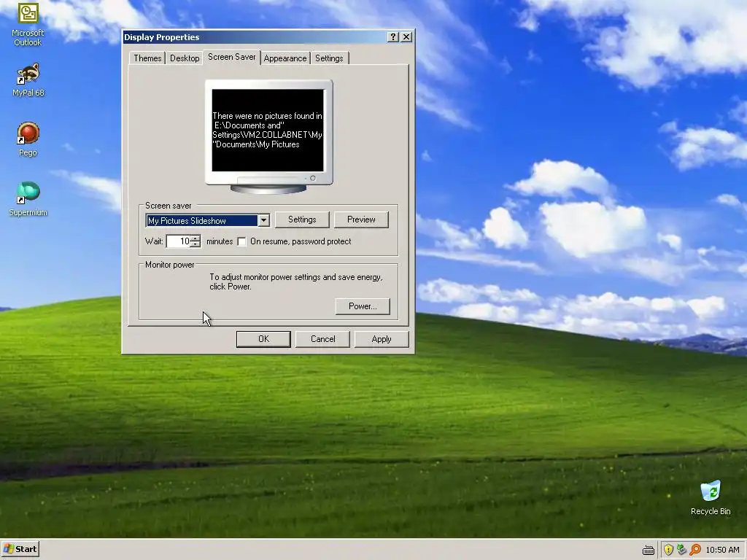Open the Microsoft Outlook desktop icon
Viewport: 747px width, 560px height.
click(x=28, y=24)
